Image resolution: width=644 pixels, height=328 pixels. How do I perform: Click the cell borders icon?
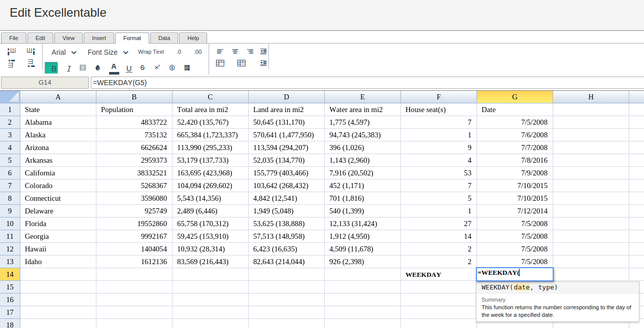click(x=83, y=68)
